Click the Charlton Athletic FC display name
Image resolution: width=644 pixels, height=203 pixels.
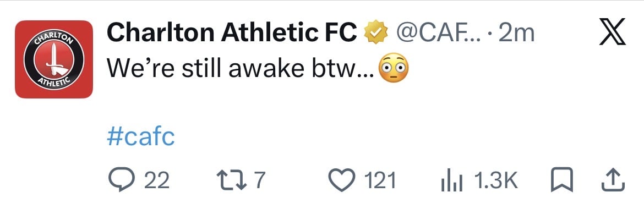232,32
